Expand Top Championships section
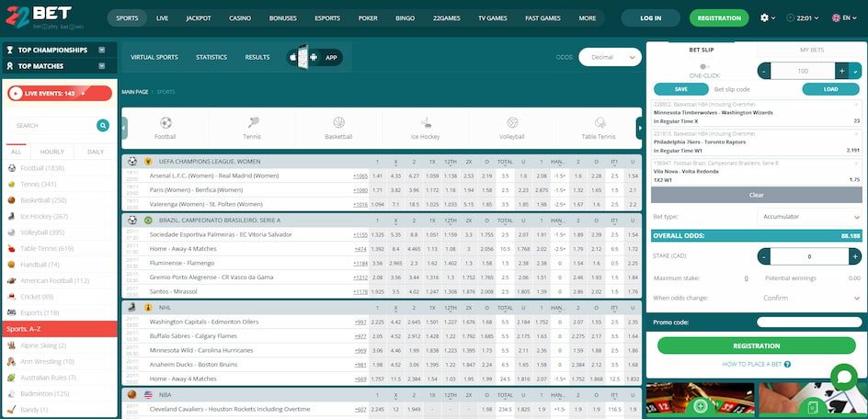Screen dimensions: 868x419 coord(102,50)
